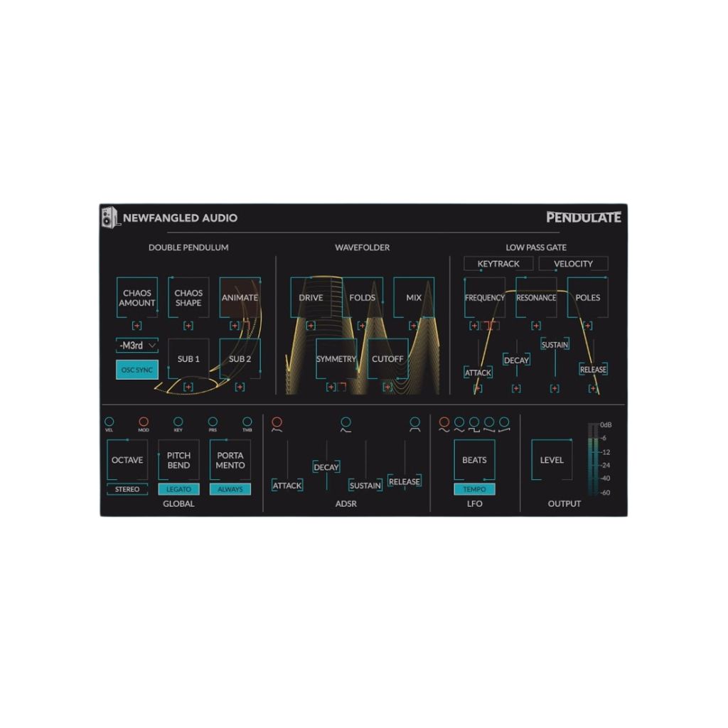Select the MOD modulation source circle

pos(144,422)
